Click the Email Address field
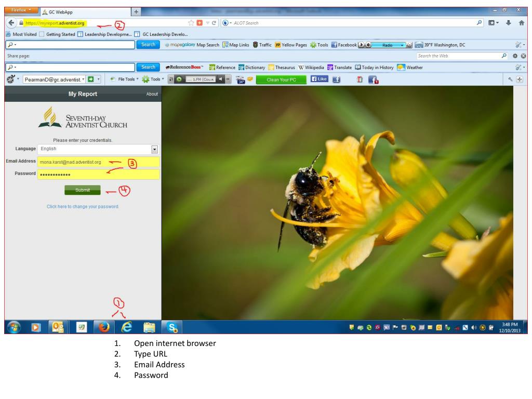The height and width of the screenshot is (399, 532). (98, 162)
